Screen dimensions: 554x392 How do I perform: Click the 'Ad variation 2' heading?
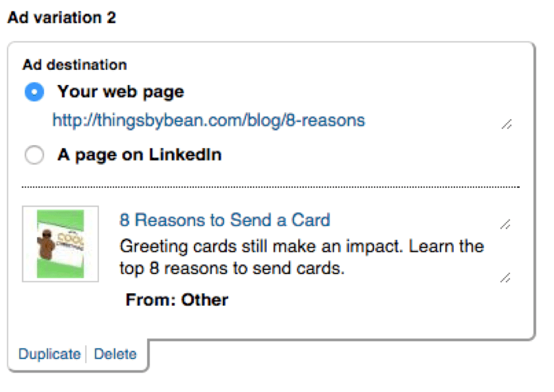[62, 17]
